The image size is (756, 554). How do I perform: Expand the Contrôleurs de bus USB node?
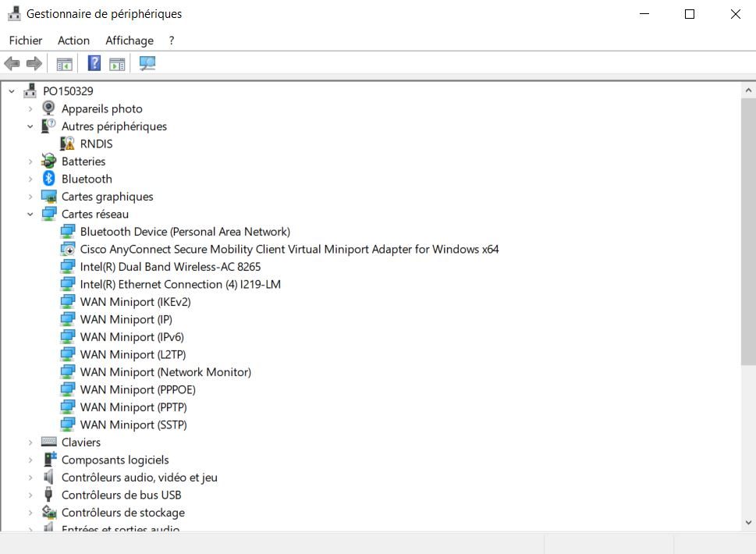pos(30,495)
